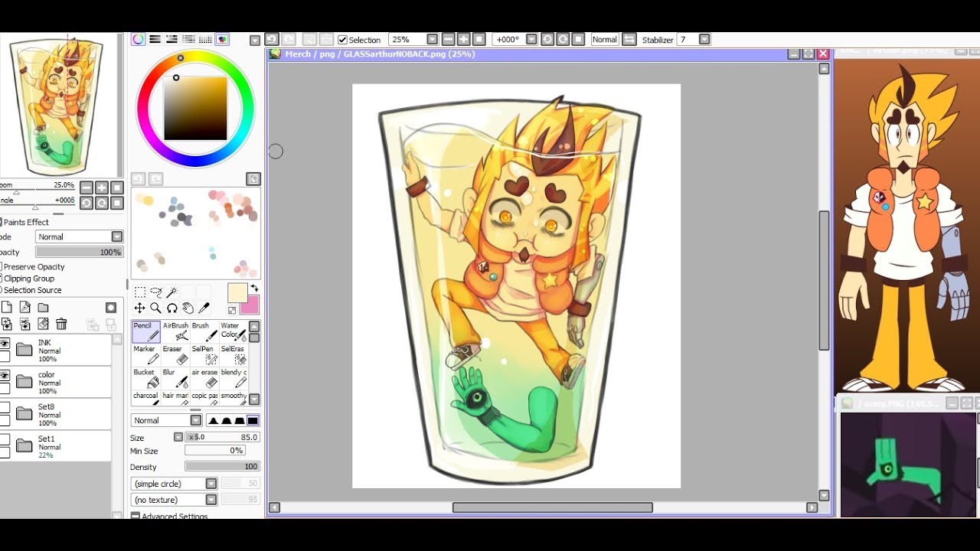Toggle the color wheel panel
980x551 pixels.
click(x=138, y=40)
